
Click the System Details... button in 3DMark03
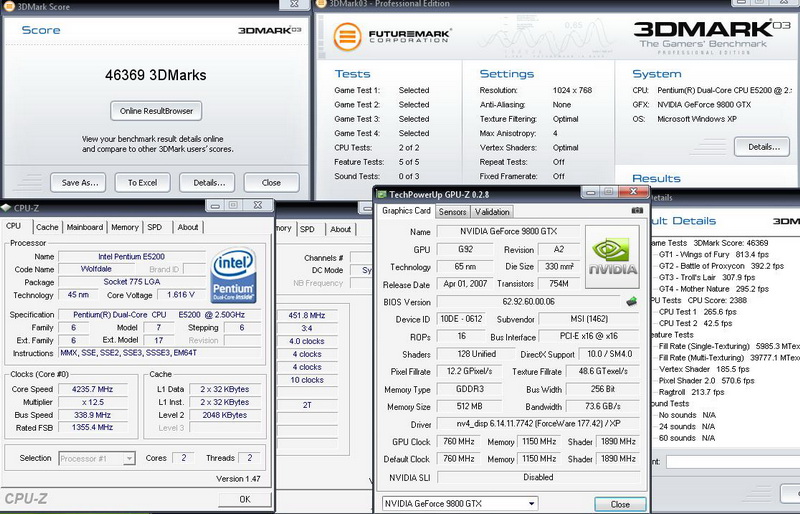(x=762, y=147)
